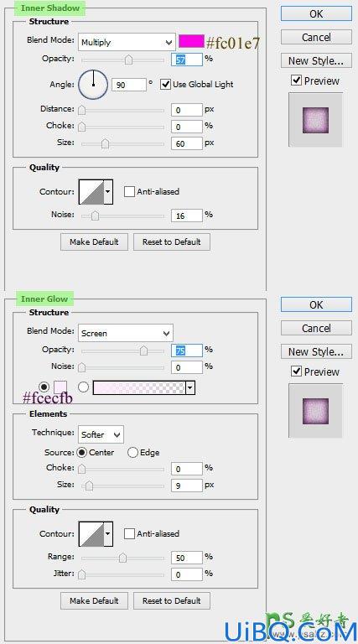Click the Inner Shadow Angle dial

point(93,85)
